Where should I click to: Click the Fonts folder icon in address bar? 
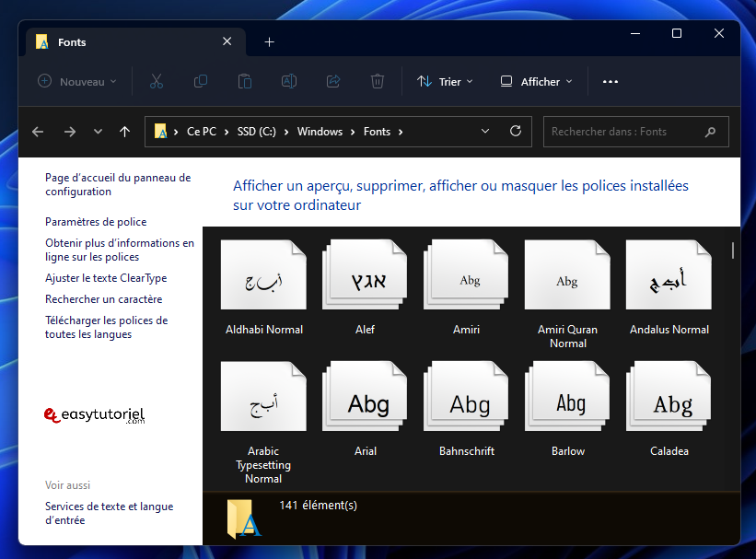tap(160, 131)
